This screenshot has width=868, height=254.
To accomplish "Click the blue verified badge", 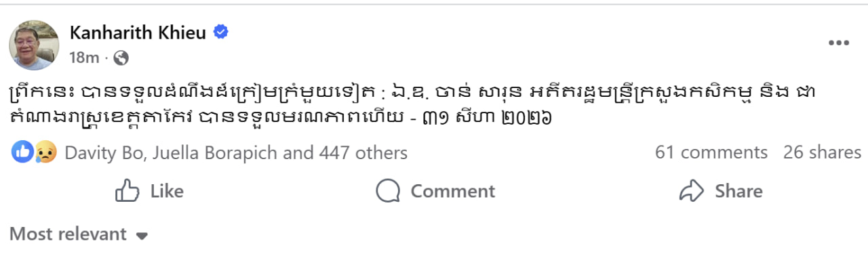I will point(220,32).
